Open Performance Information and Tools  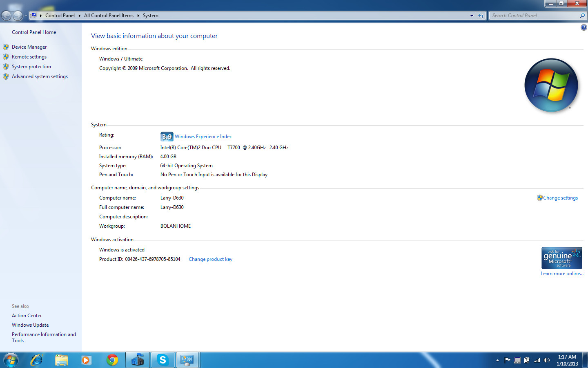coord(44,337)
